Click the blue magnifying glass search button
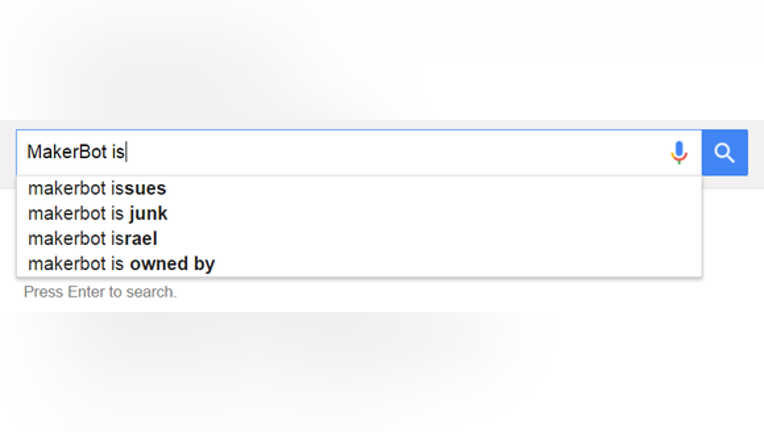Image resolution: width=764 pixels, height=432 pixels. (x=725, y=152)
